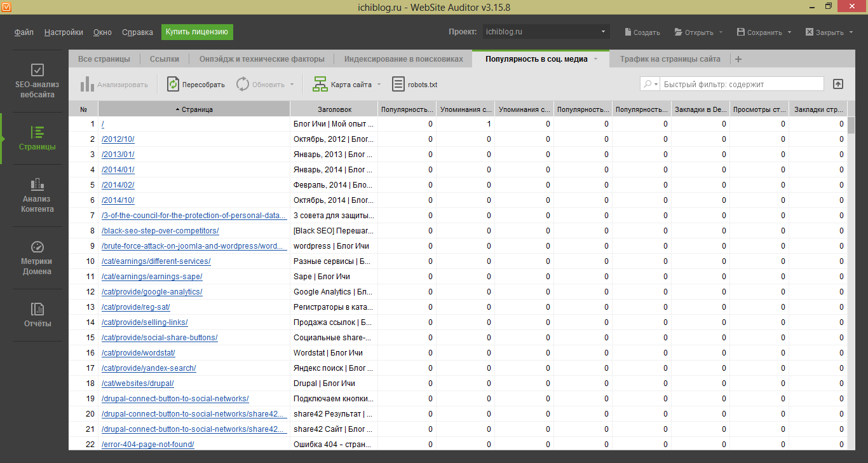Add a new workspace tab with plus
The height and width of the screenshot is (463, 868).
[738, 59]
